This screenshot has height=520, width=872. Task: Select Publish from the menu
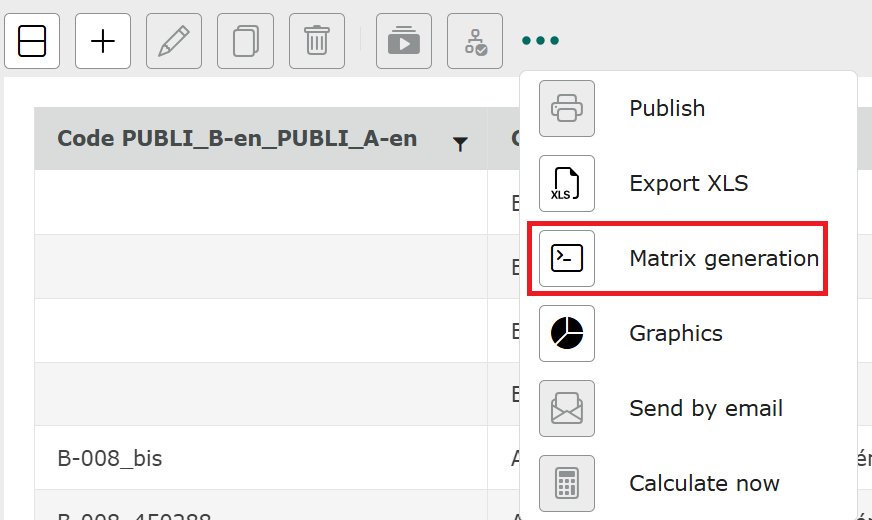667,108
